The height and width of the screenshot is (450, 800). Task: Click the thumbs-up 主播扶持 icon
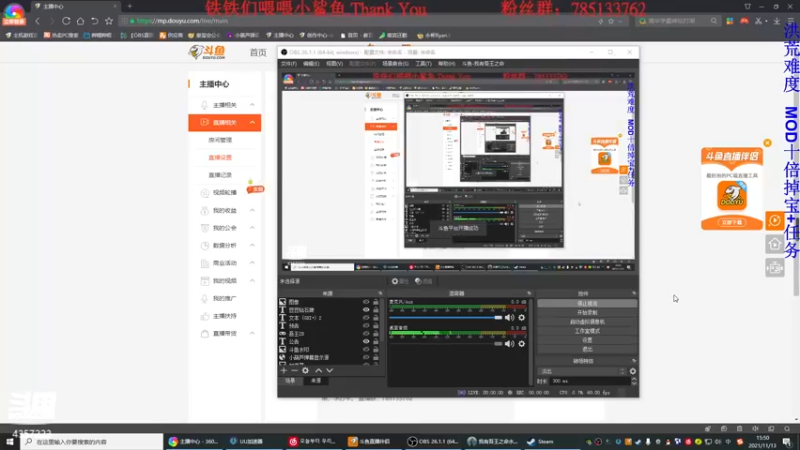pyautogui.click(x=205, y=316)
